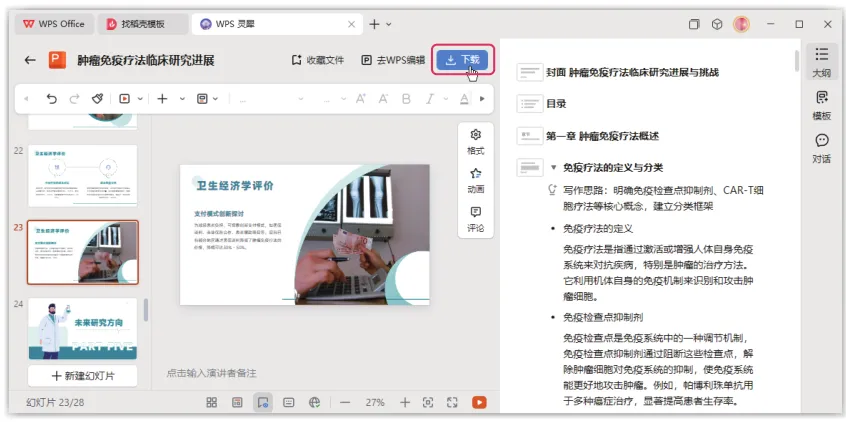
Task: Toggle the speaker notes pane icon
Action: pos(289,402)
